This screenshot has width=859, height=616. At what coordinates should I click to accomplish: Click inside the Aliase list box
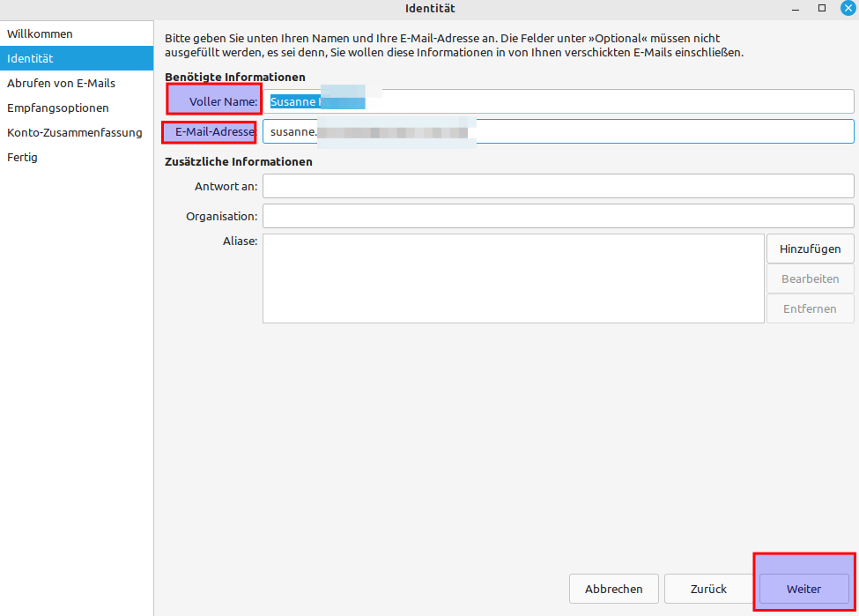pos(513,278)
